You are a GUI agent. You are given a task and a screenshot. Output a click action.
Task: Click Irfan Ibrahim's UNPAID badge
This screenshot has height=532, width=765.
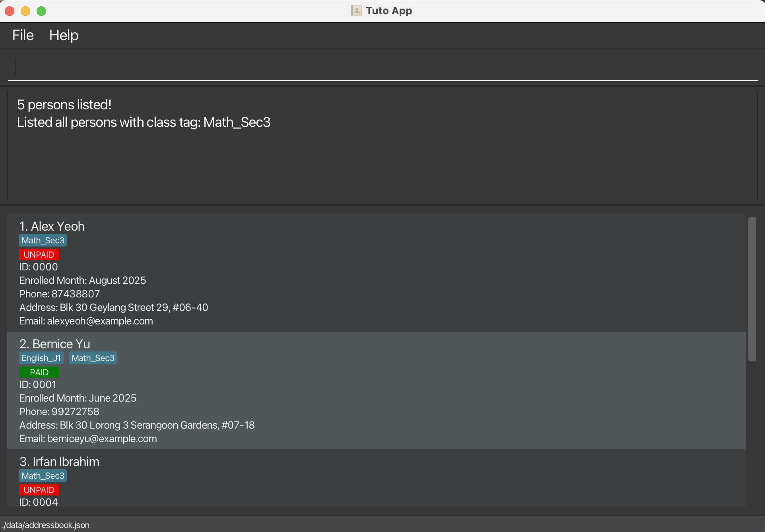tap(39, 490)
